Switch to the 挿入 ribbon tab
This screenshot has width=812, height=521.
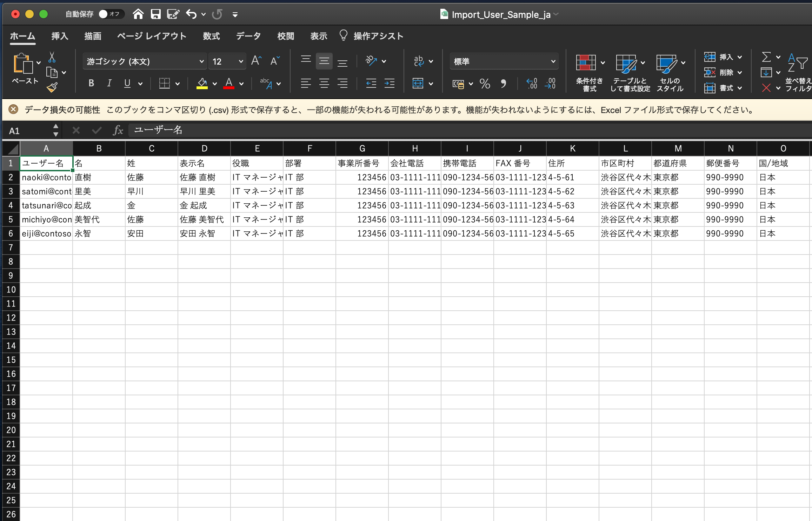[x=60, y=36]
